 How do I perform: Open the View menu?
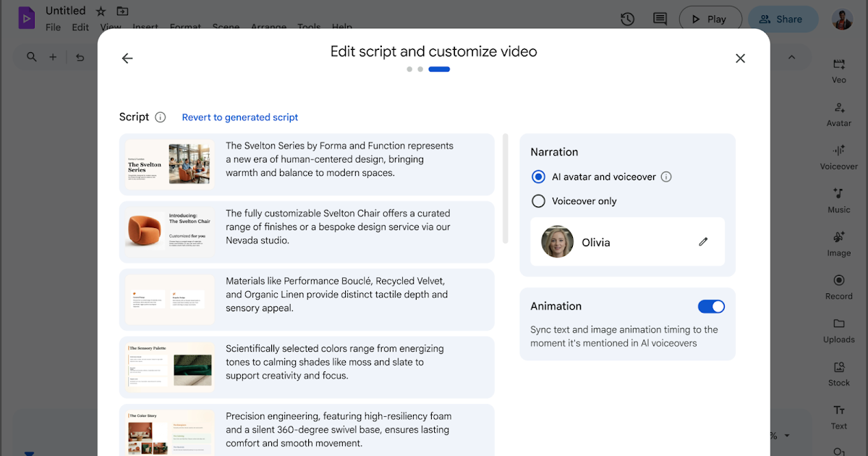[111, 28]
